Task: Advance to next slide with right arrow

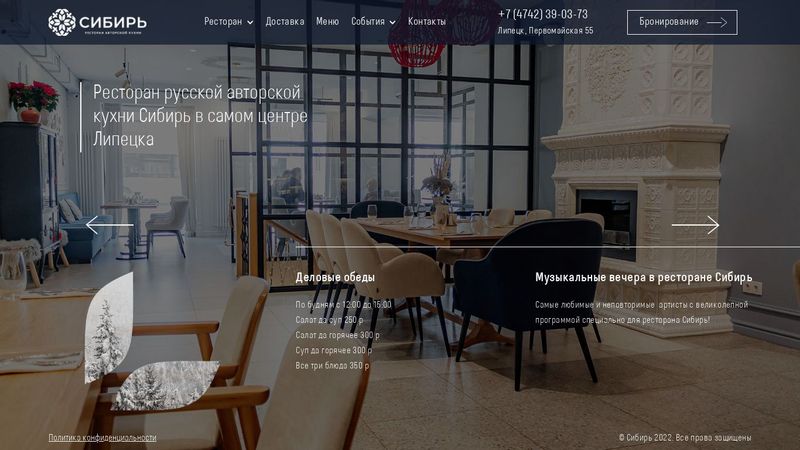Action: (695, 225)
